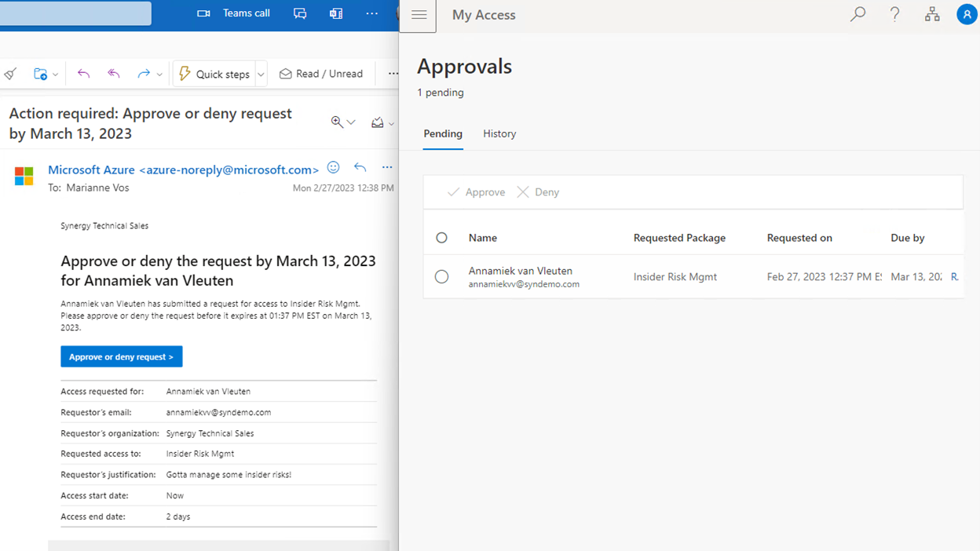Click the Approve or deny request button
Screen dimensions: 980x551
pyautogui.click(x=122, y=356)
